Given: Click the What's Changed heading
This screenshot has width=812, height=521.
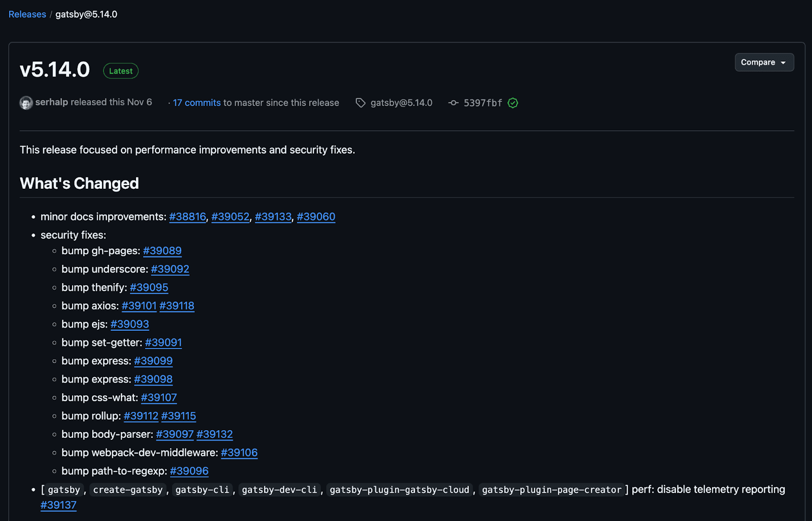Looking at the screenshot, I should (79, 183).
